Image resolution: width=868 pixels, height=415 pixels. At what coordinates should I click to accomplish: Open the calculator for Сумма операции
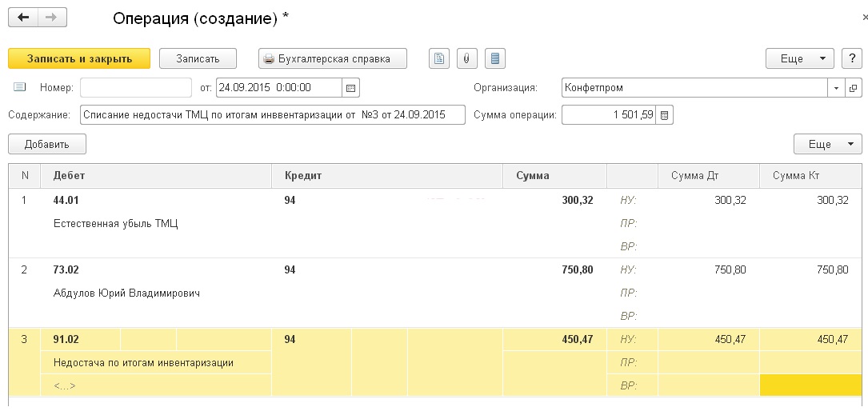click(x=665, y=115)
